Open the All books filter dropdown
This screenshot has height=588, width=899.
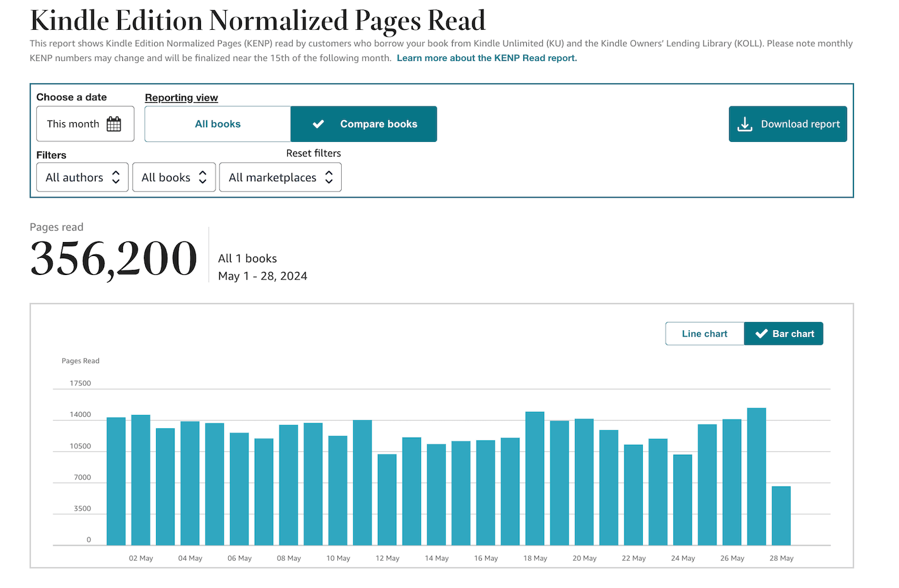pyautogui.click(x=174, y=177)
